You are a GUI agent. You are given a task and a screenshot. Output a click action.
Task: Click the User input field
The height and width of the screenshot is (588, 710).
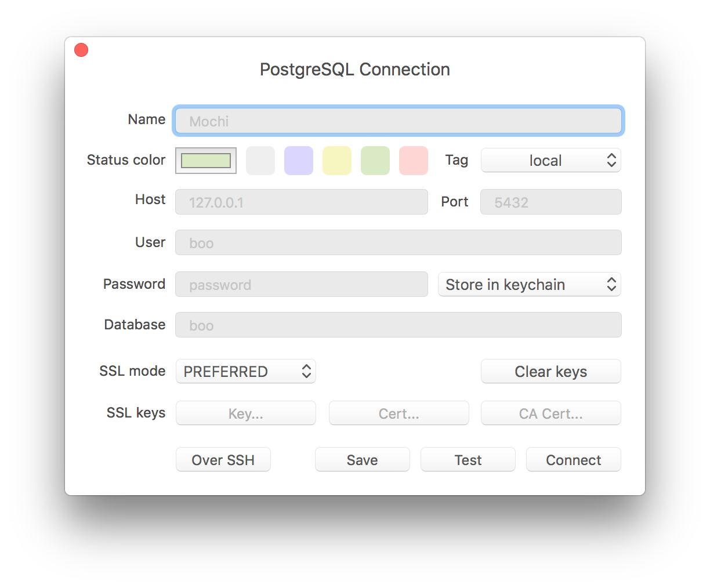pos(398,243)
